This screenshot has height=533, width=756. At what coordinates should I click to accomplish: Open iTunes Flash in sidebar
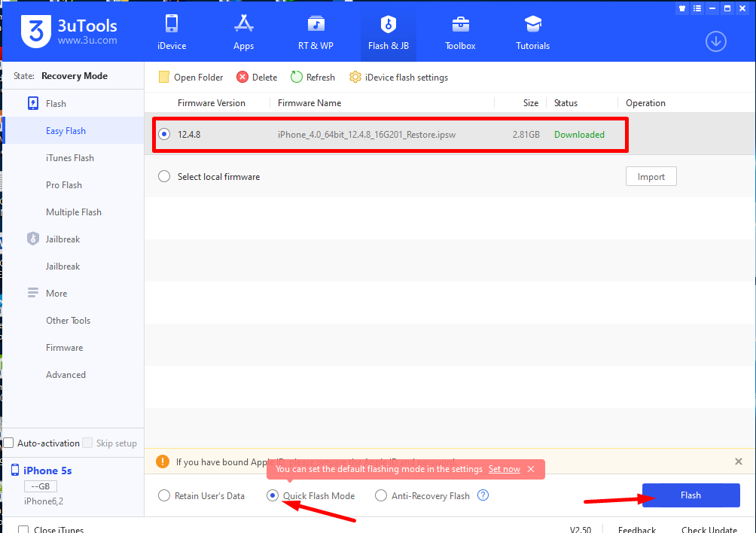[x=70, y=158]
